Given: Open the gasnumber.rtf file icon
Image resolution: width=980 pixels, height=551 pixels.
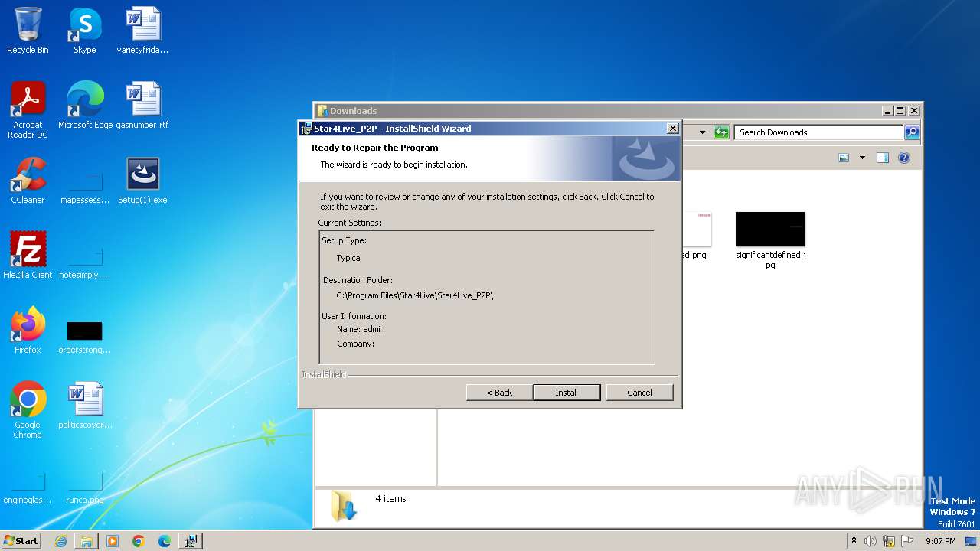Looking at the screenshot, I should [x=142, y=106].
